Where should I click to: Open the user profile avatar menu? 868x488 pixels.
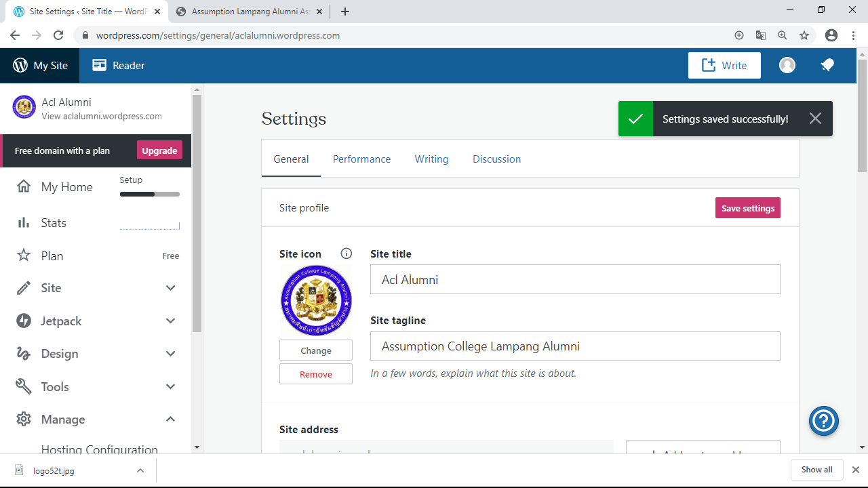[787, 65]
